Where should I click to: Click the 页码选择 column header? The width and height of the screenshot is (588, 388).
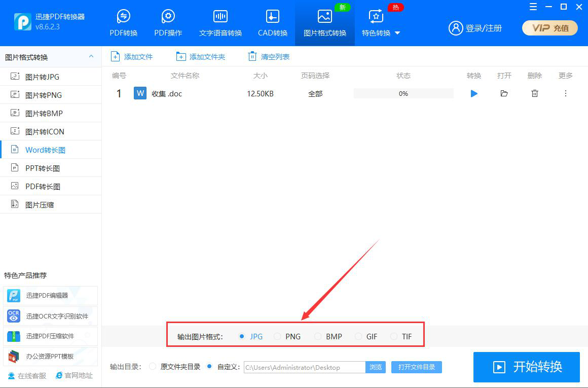pyautogui.click(x=315, y=76)
